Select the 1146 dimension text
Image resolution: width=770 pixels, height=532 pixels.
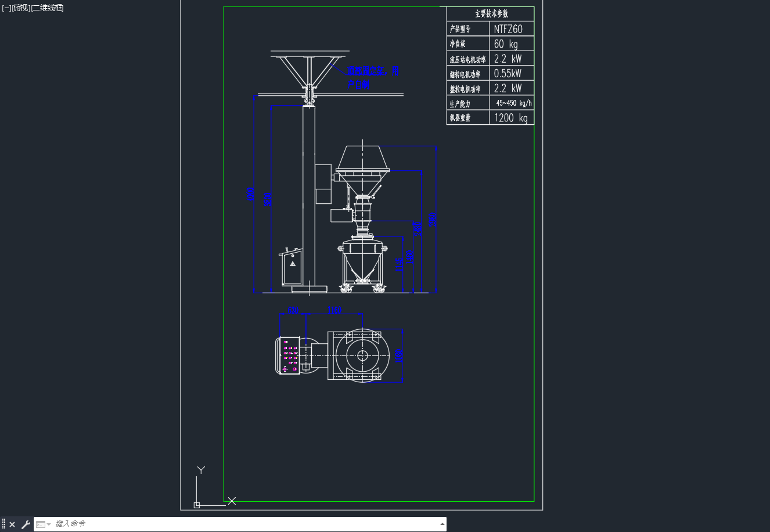tap(399, 265)
